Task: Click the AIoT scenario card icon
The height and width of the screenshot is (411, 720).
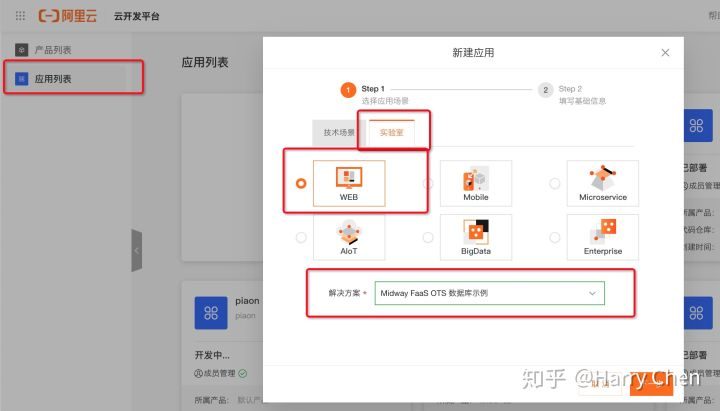Action: pos(349,232)
